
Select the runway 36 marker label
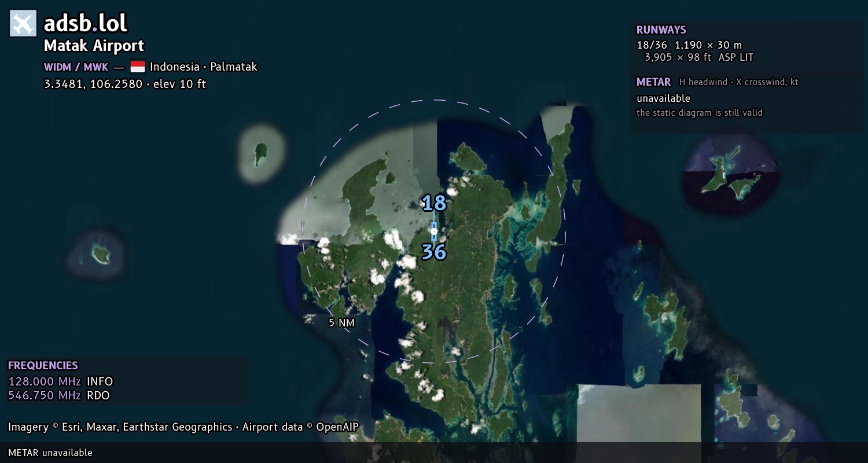434,252
